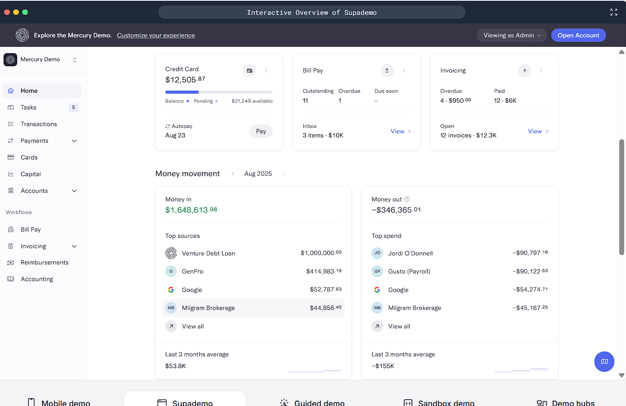Image resolution: width=626 pixels, height=406 pixels.
Task: Click the Tasks icon in sidebar
Action: 11,107
